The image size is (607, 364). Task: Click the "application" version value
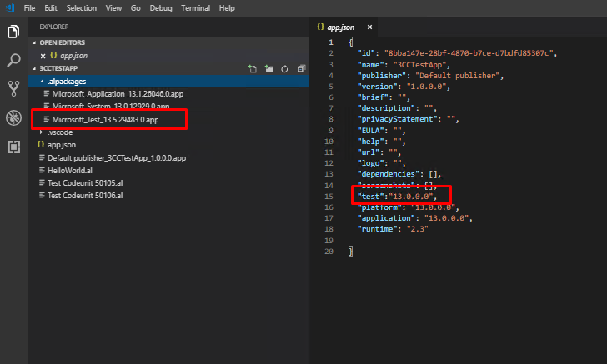pos(446,218)
